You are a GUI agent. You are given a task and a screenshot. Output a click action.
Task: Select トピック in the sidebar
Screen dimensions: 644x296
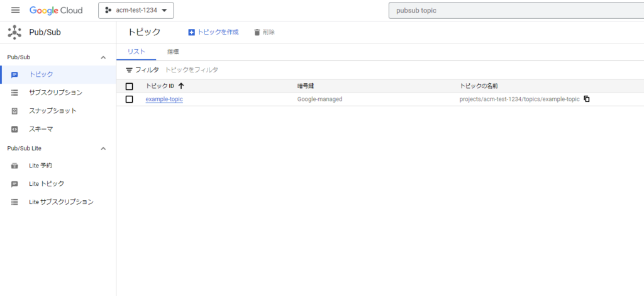click(x=58, y=75)
